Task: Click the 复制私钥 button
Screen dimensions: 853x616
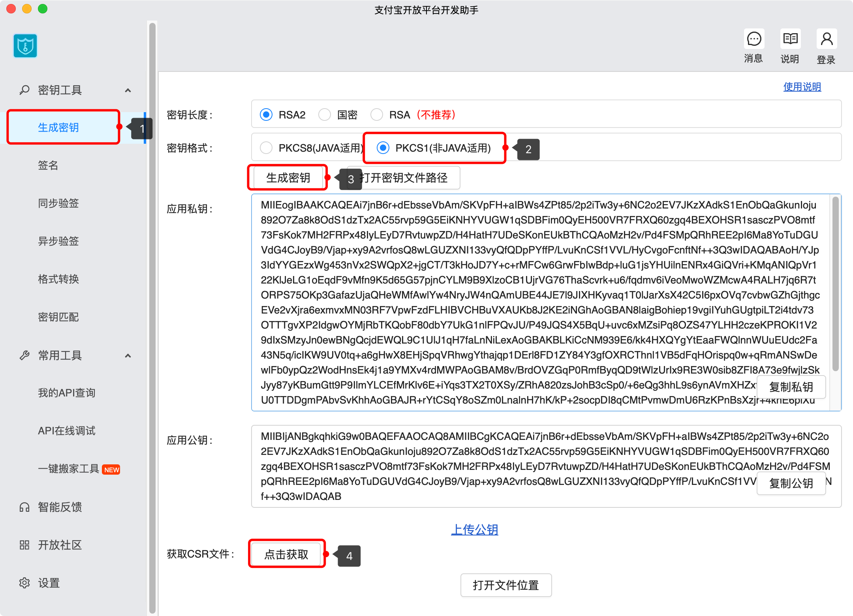Action: [x=791, y=387]
